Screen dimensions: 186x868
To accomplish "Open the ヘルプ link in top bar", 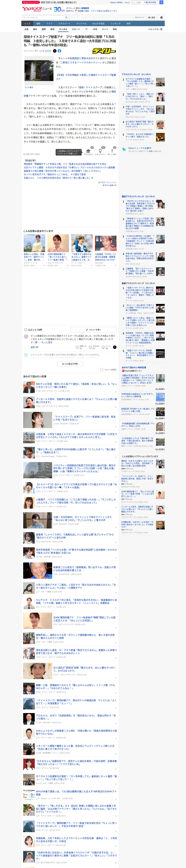I will 127,2.
